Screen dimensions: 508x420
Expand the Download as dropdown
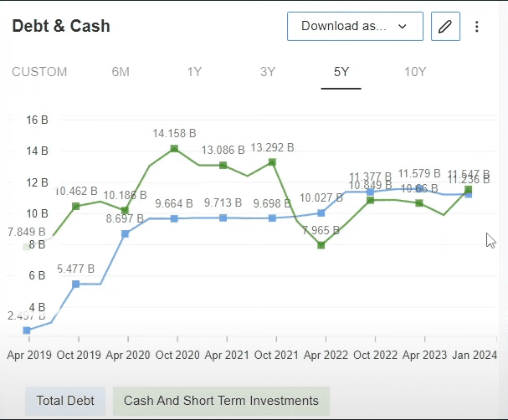[355, 26]
